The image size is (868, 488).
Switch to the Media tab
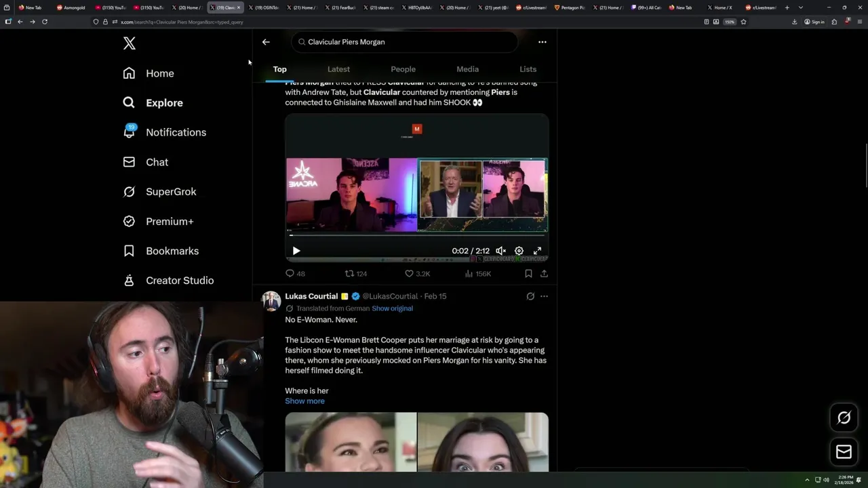[467, 69]
